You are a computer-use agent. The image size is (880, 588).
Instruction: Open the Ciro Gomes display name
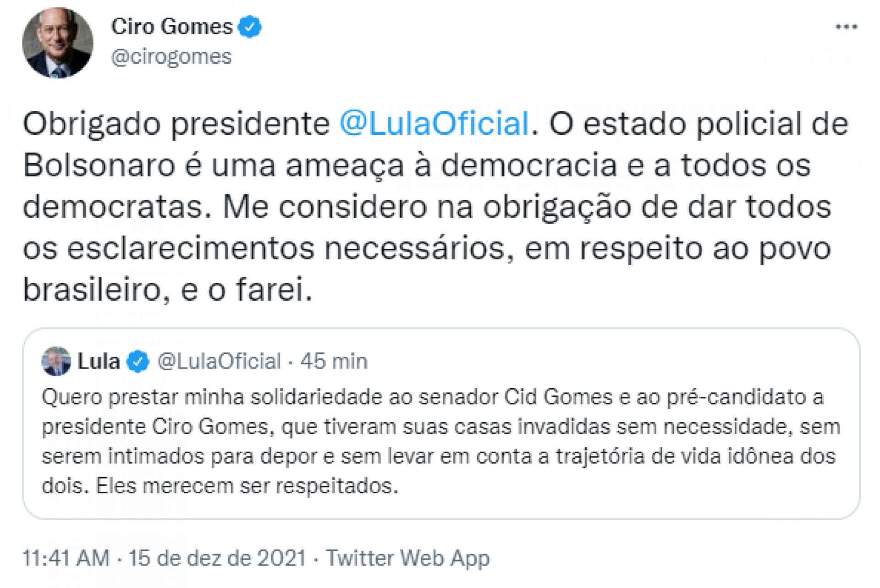[172, 27]
